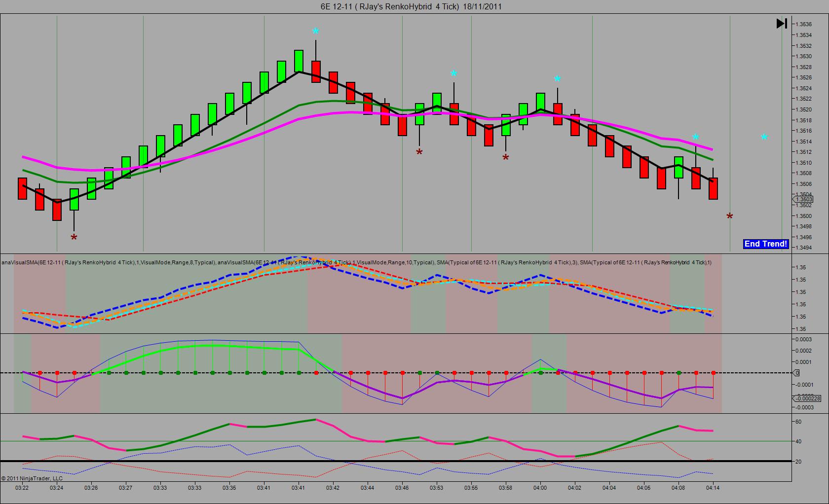
Task: Click the 03:46 time axis label
Action: 402,488
